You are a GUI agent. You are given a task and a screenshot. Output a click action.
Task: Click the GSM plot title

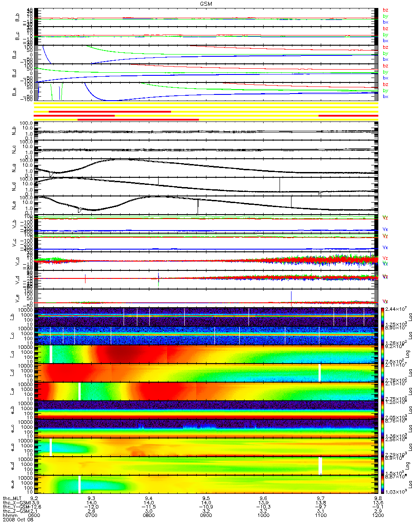tap(206, 3)
